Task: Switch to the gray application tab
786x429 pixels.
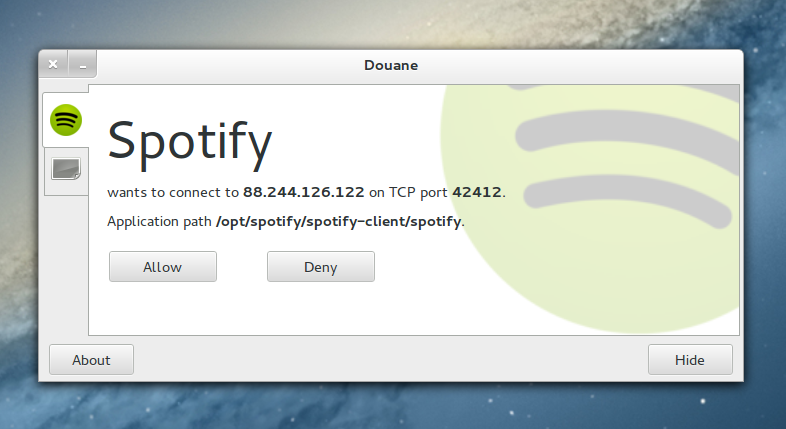Action: tap(66, 169)
